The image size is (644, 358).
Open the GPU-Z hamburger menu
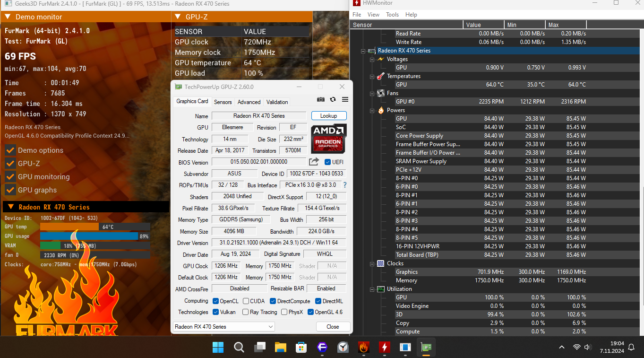(345, 99)
